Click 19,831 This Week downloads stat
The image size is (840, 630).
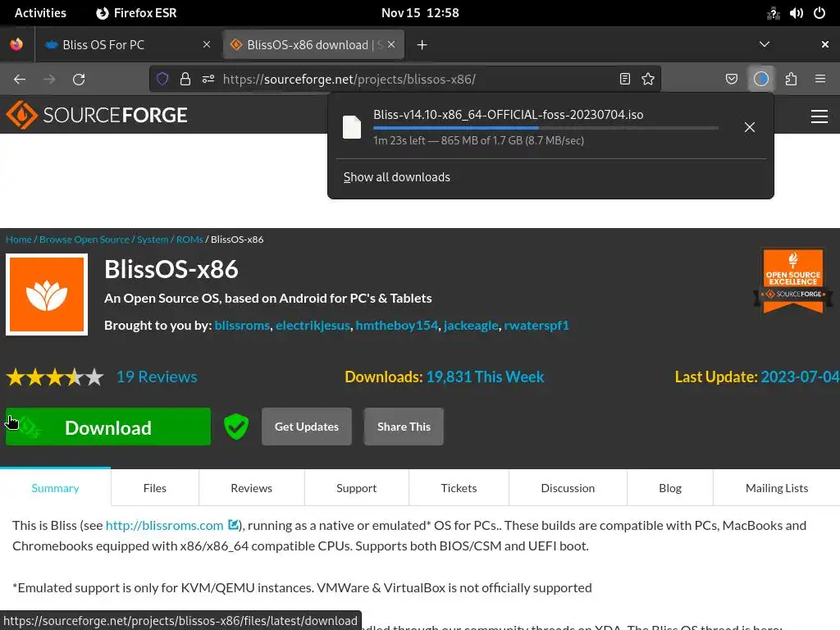(x=485, y=377)
